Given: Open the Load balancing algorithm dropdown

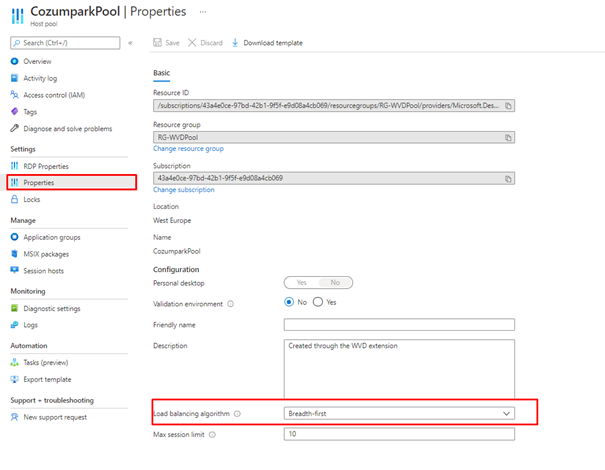Looking at the screenshot, I should click(399, 413).
